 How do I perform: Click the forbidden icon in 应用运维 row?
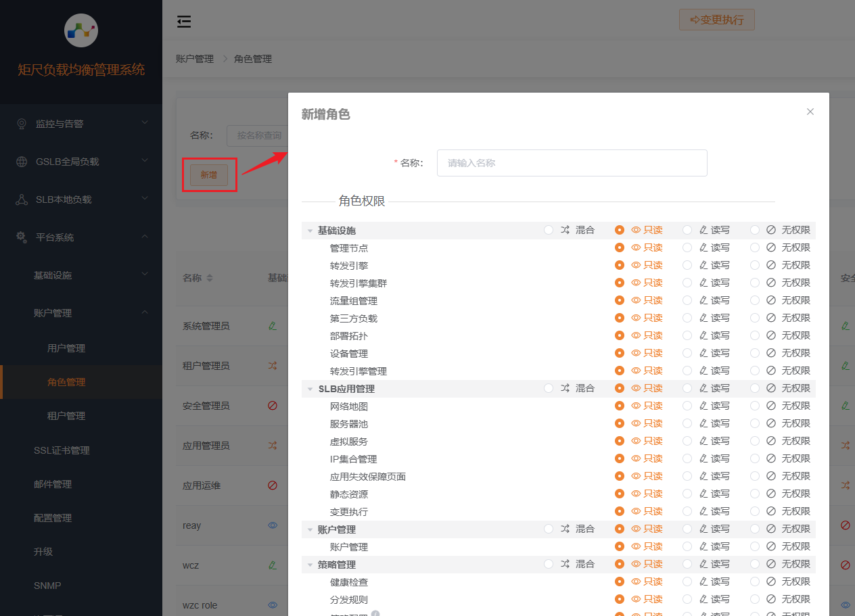273,485
